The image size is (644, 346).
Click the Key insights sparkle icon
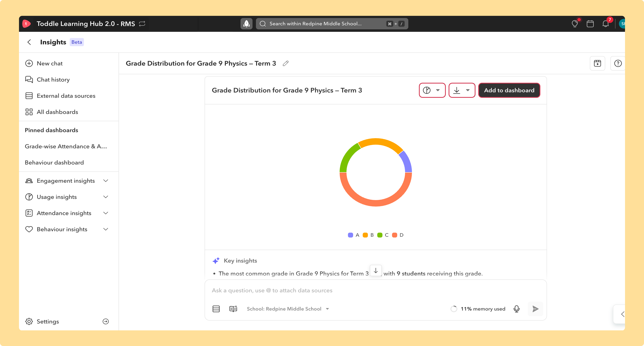pos(216,261)
